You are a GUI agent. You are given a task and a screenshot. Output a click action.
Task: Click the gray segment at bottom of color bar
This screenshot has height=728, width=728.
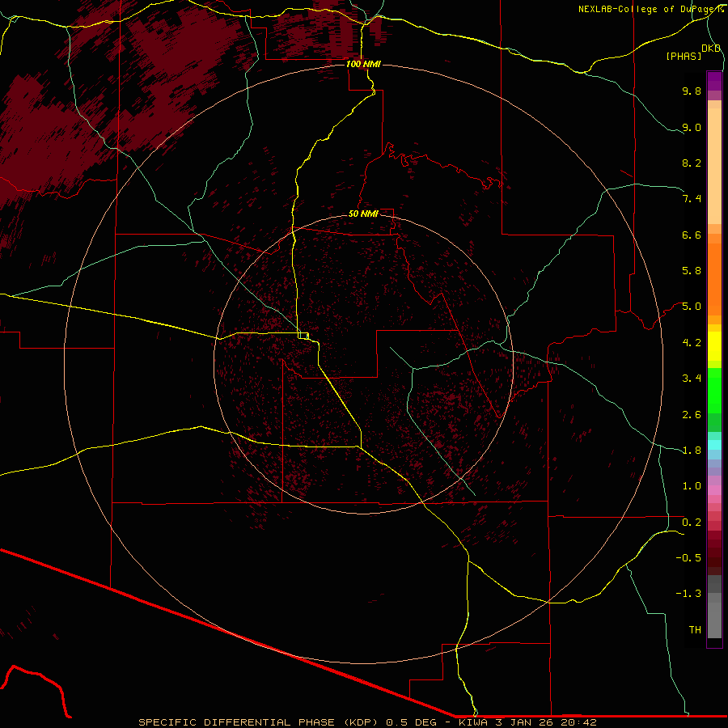pyautogui.click(x=714, y=620)
